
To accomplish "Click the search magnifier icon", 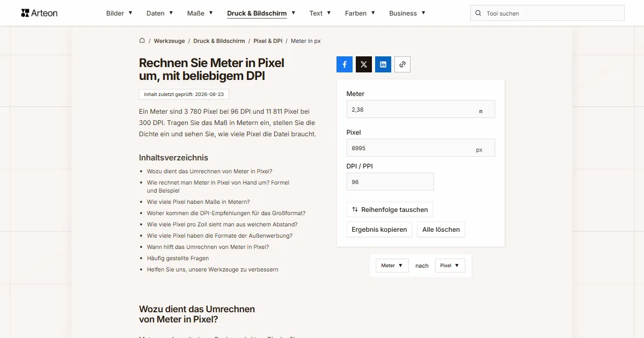I will pyautogui.click(x=478, y=13).
